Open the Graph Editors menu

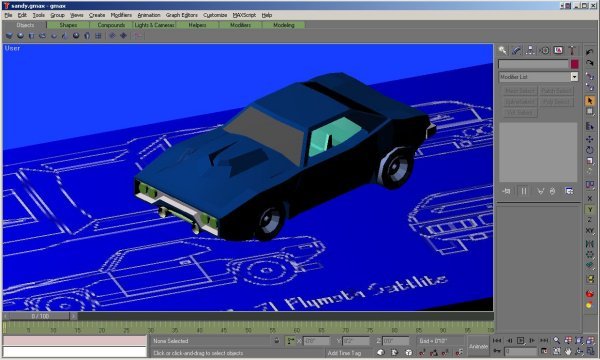[x=182, y=15]
